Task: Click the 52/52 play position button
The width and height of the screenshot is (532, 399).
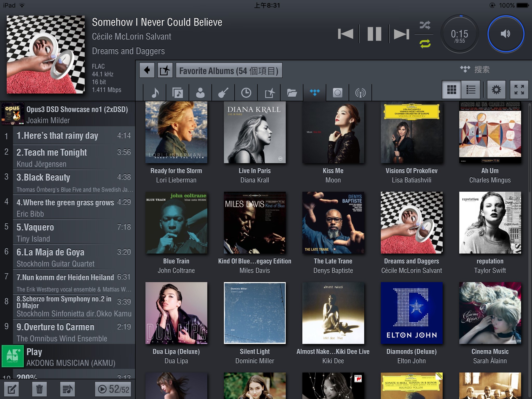Action: pyautogui.click(x=113, y=389)
